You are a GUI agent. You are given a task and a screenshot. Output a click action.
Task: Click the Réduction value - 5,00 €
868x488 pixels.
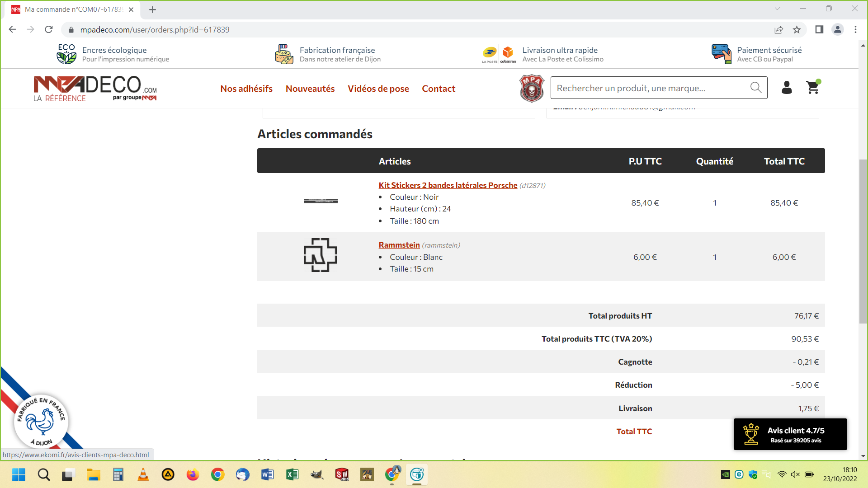[x=805, y=385]
